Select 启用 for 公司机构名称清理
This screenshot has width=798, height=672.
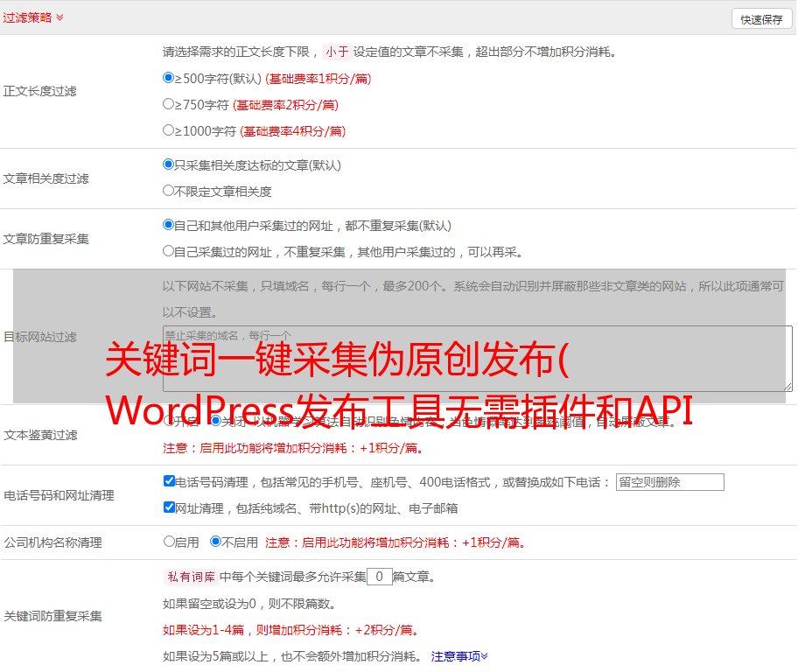click(169, 542)
